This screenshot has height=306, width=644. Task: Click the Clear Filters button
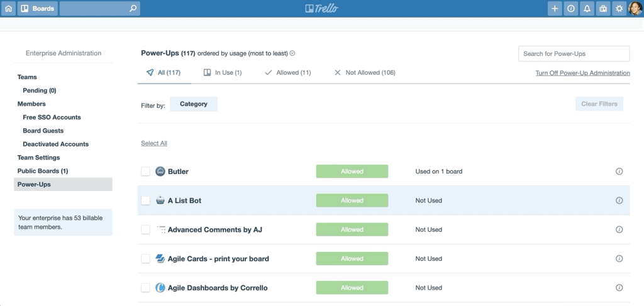tap(599, 104)
